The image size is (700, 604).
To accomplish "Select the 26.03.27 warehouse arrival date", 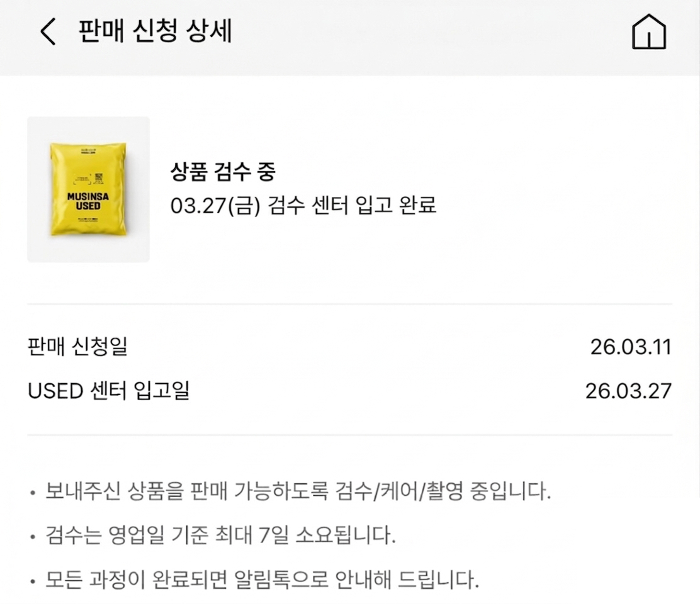I will [x=628, y=391].
